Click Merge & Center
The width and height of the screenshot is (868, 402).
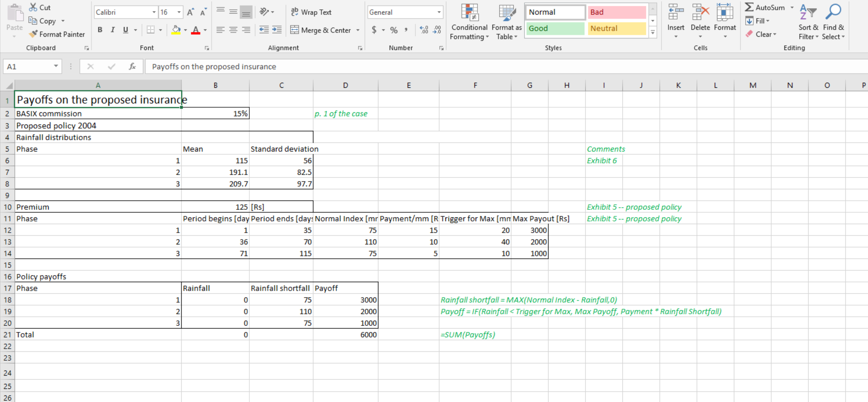pos(321,30)
